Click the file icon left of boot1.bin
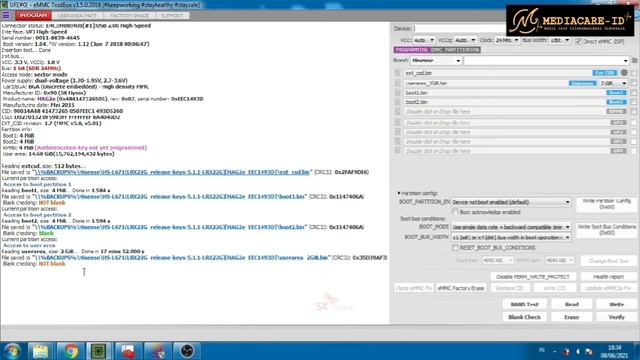The width and height of the screenshot is (640, 360). (x=398, y=93)
